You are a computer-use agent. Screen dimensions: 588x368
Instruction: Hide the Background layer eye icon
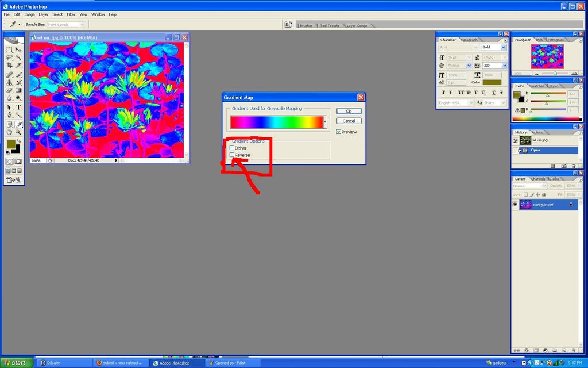pos(515,205)
